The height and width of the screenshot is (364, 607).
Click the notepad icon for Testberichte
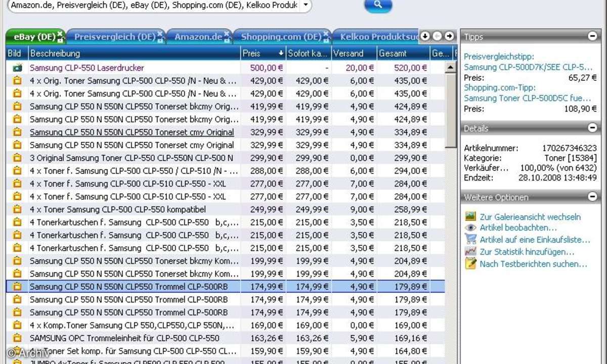click(x=470, y=263)
